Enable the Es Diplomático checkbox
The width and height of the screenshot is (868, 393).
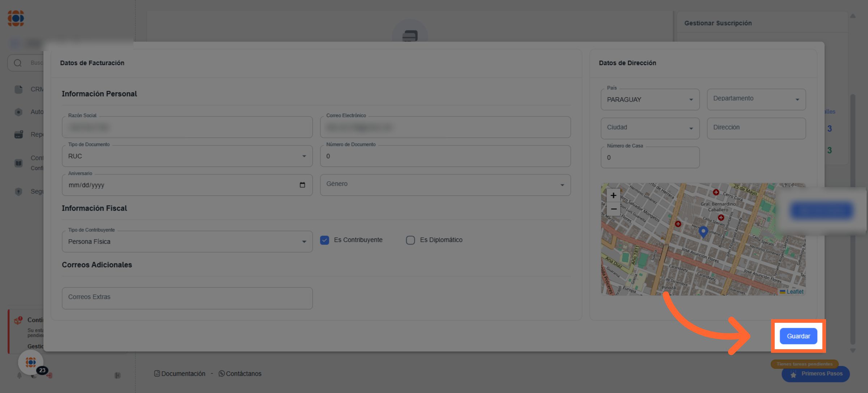[410, 240]
